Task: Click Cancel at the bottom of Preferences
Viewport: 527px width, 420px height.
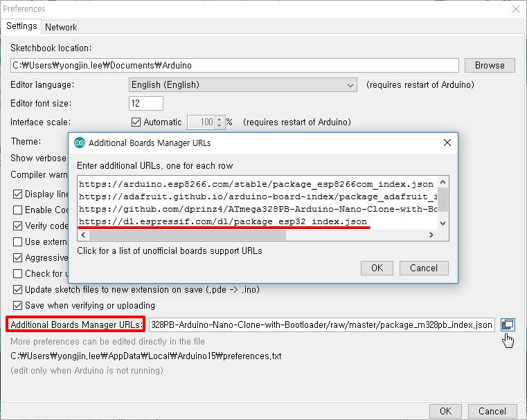Action: click(x=492, y=411)
